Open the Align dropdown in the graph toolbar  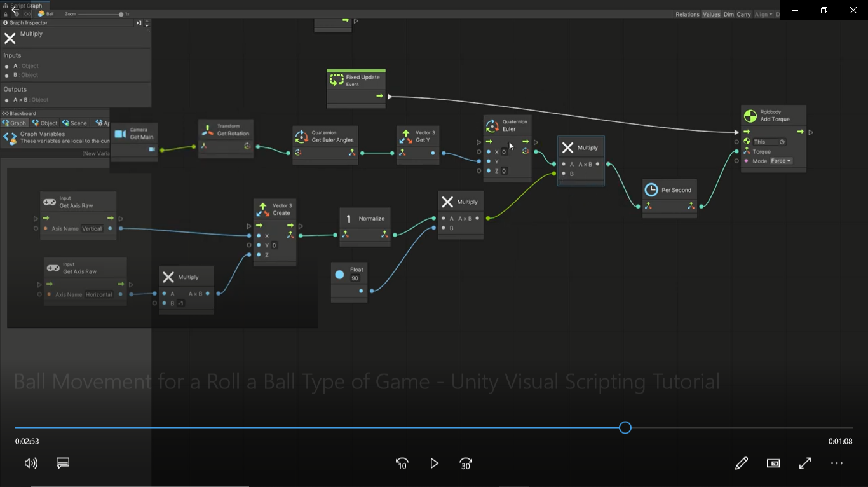click(x=763, y=14)
